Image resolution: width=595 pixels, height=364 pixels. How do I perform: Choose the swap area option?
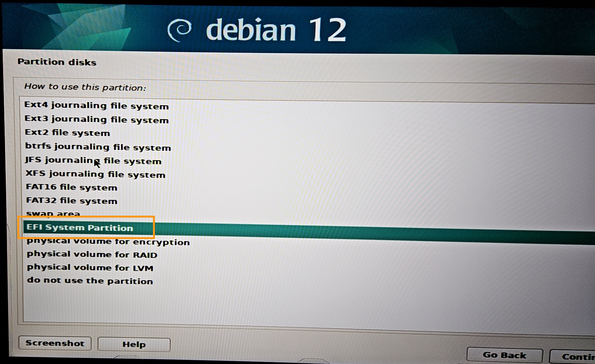click(x=53, y=214)
